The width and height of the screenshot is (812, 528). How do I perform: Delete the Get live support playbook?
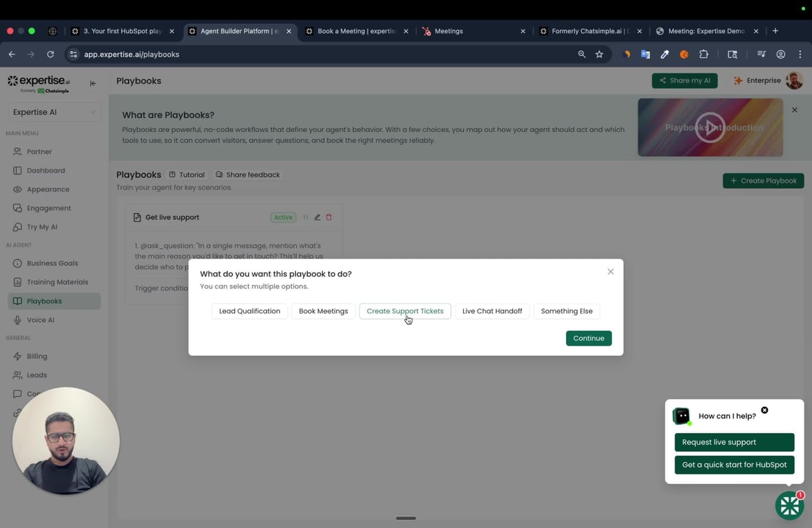pyautogui.click(x=329, y=217)
